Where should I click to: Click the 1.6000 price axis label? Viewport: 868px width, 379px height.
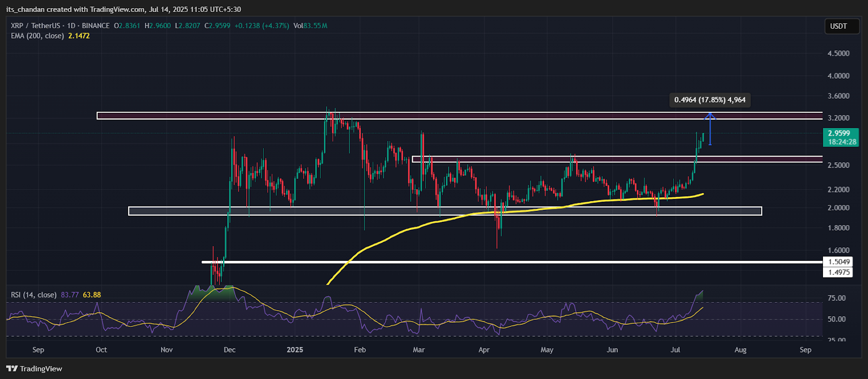[x=839, y=250]
